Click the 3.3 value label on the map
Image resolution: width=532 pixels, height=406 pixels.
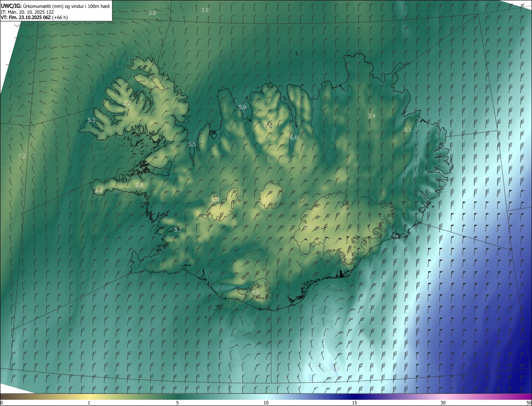[x=407, y=130]
